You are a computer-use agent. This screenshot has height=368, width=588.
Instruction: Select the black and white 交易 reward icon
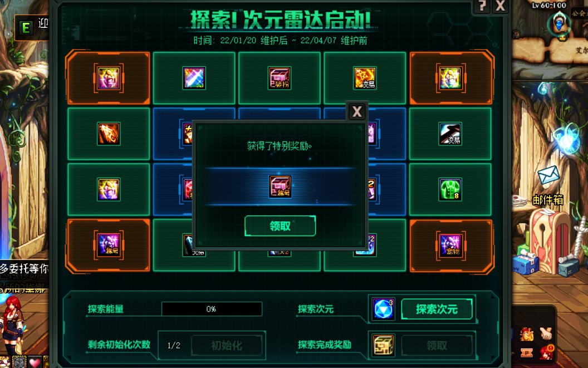click(x=450, y=134)
